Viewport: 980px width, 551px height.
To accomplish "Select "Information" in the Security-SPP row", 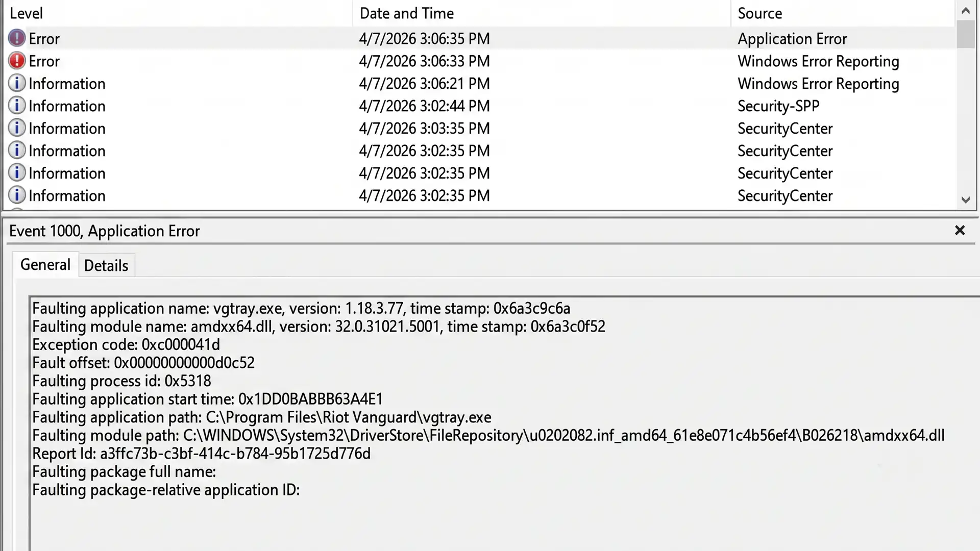I will tap(67, 106).
